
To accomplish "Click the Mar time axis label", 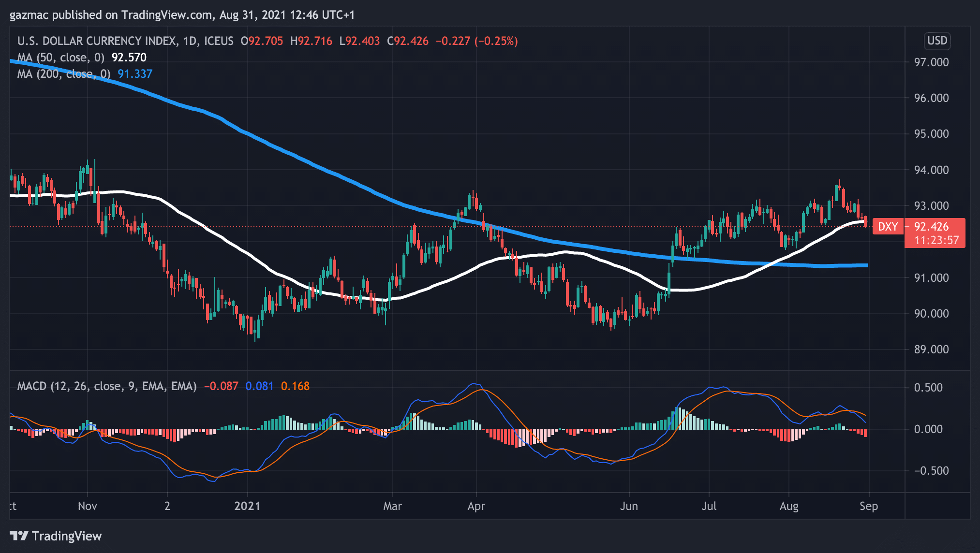I will (392, 506).
